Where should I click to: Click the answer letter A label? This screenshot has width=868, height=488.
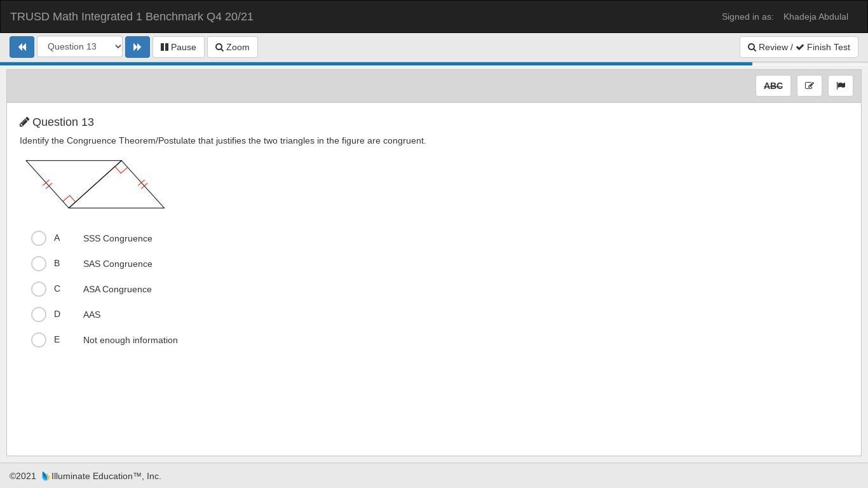[x=57, y=238]
